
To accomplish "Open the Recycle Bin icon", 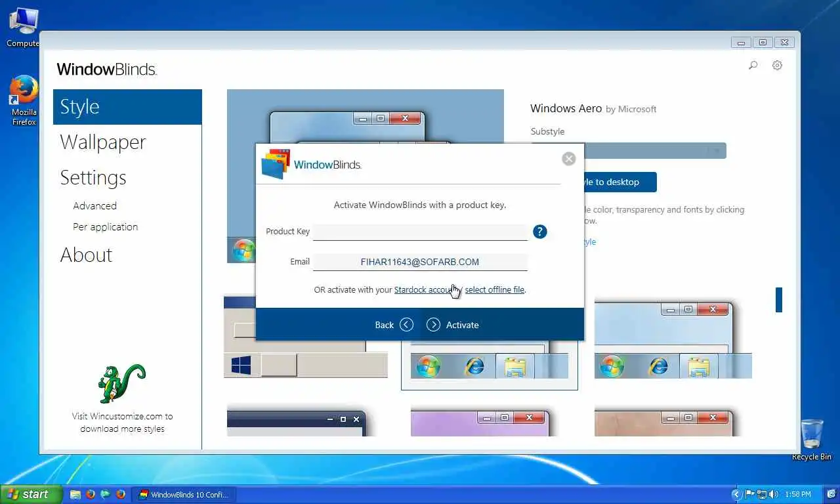I will pyautogui.click(x=812, y=440).
